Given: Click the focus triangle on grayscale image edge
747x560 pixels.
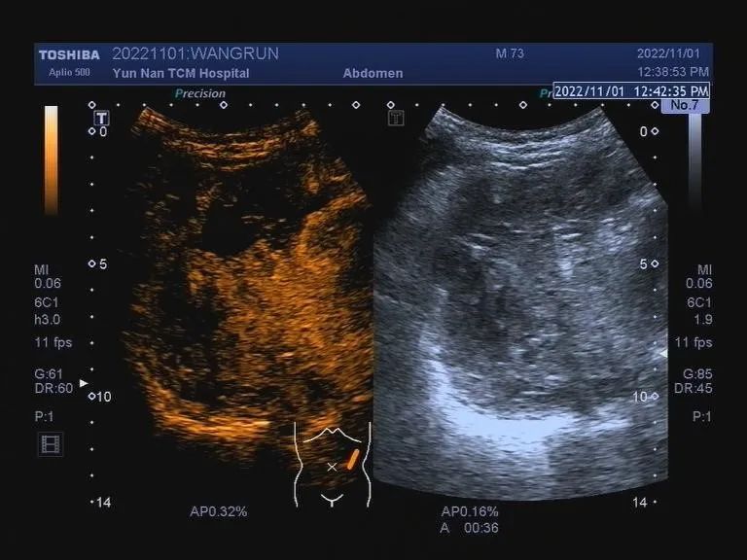Looking at the screenshot, I should coord(662,353).
